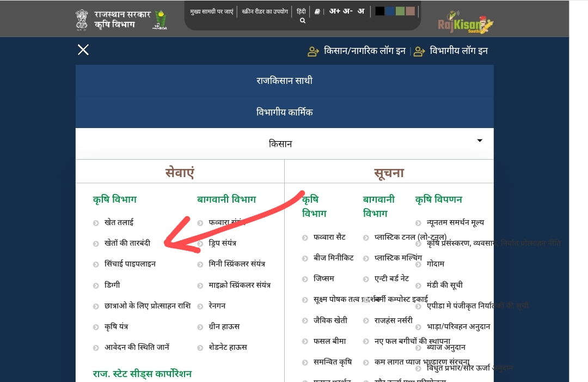Open 'भाड़ा/परिवहन अनुदान' link
The width and height of the screenshot is (588, 382).
(x=458, y=327)
